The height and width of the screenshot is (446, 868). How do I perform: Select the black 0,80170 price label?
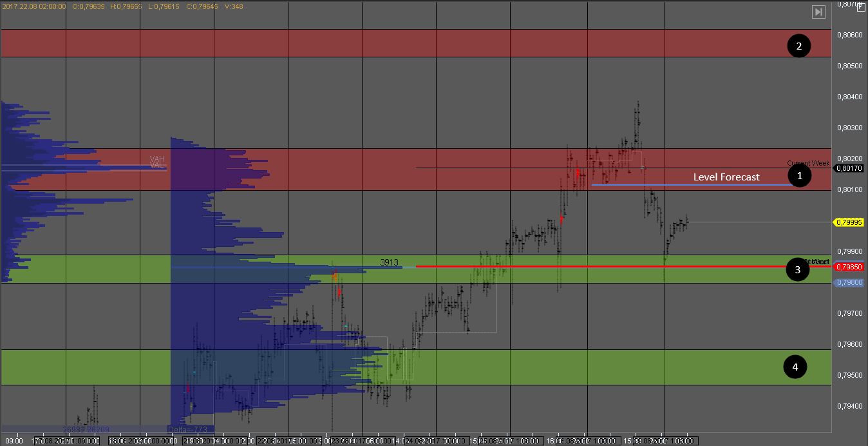pyautogui.click(x=849, y=169)
